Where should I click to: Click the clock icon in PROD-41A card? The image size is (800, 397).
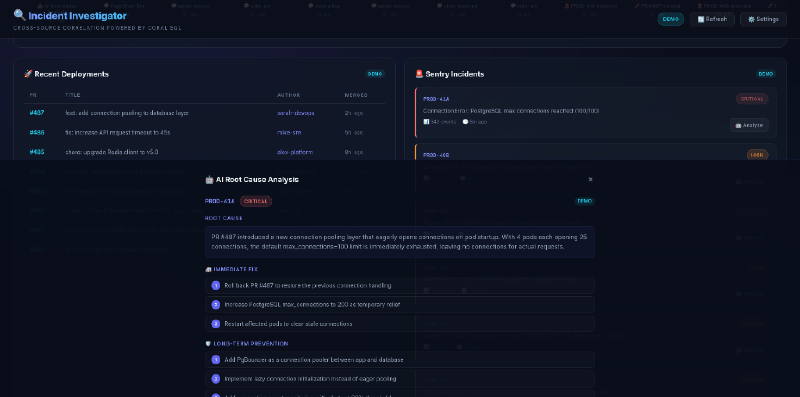465,122
